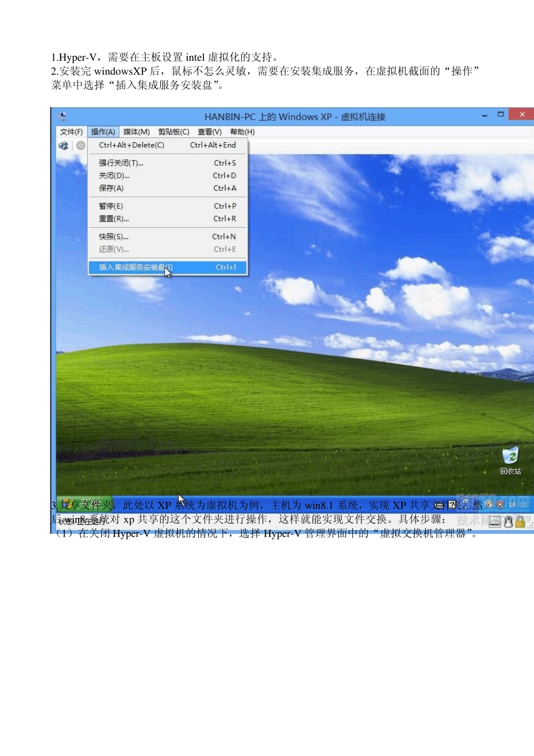Minimize the virtual machine connection window
This screenshot has height=756, width=534.
[x=485, y=115]
